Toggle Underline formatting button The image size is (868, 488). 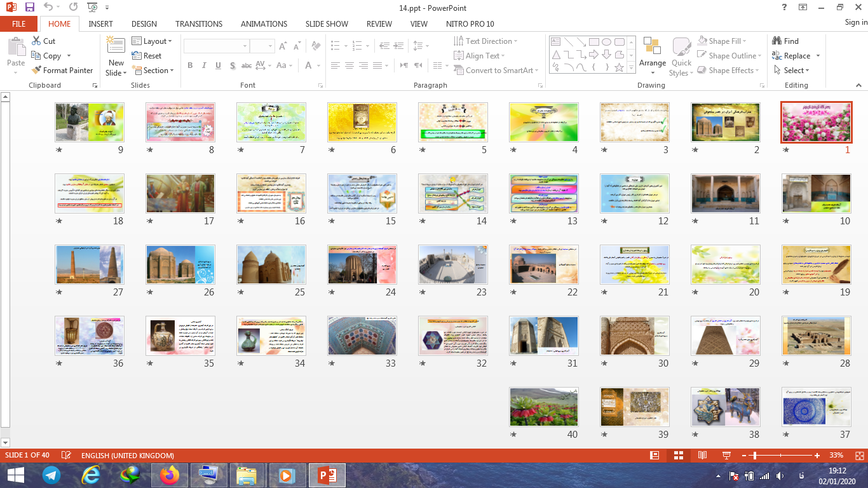[218, 65]
